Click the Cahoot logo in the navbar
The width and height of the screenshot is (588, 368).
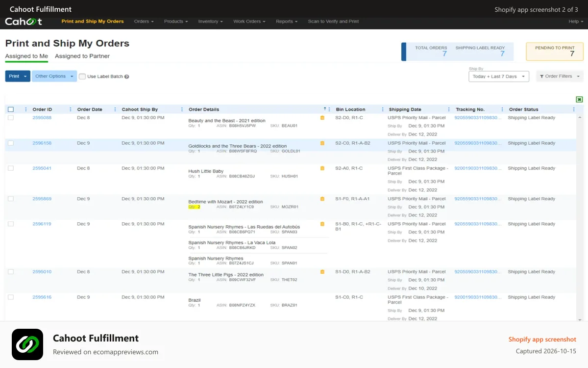coord(23,22)
